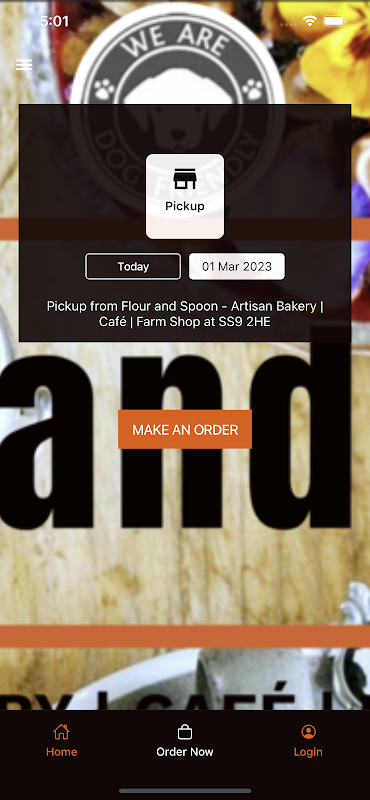The width and height of the screenshot is (370, 800).
Task: Toggle the Today date option
Action: point(133,266)
